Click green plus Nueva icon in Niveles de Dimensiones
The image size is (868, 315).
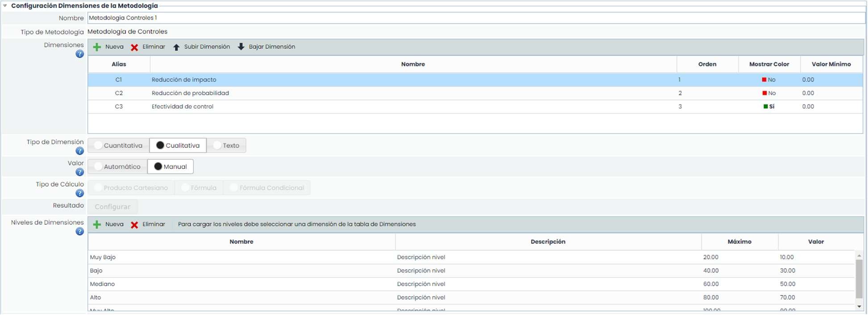[97, 224]
